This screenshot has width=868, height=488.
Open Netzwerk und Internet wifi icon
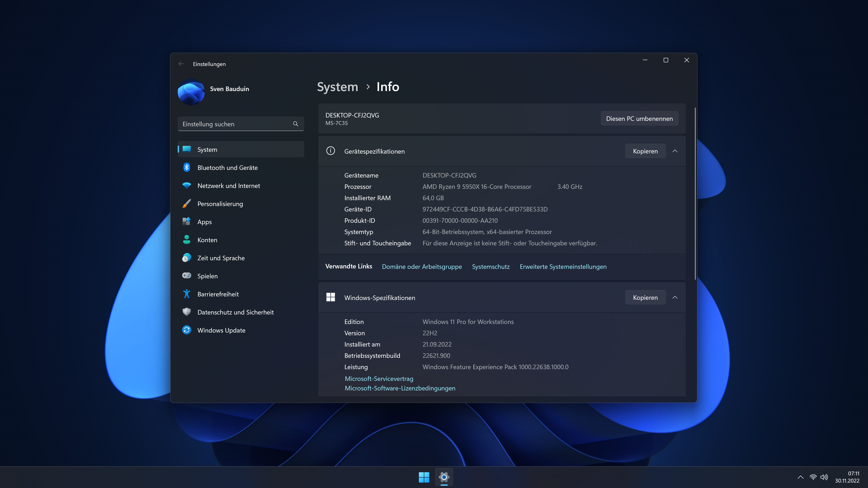click(x=186, y=185)
